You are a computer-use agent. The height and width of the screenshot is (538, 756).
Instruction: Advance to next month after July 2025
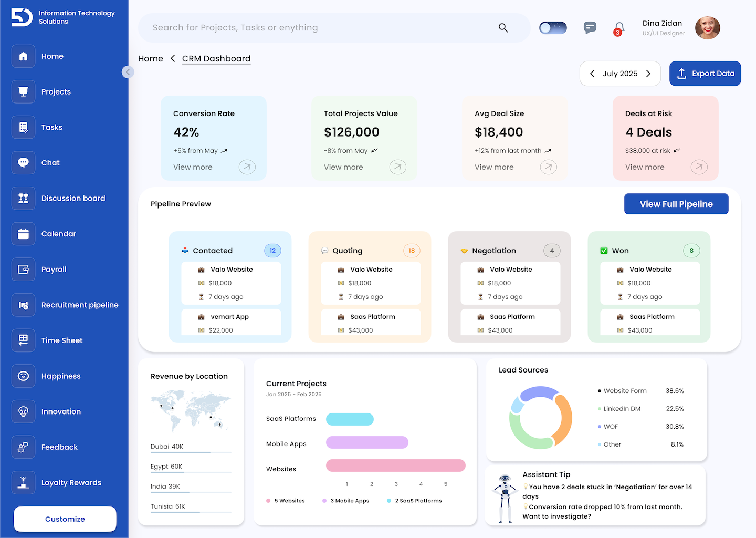(x=648, y=74)
